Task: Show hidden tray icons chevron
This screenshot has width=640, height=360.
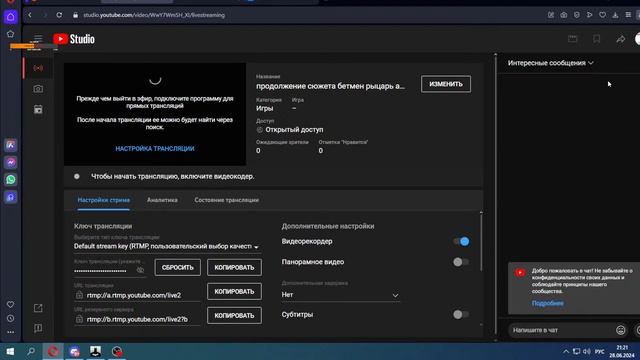Action: pos(566,351)
